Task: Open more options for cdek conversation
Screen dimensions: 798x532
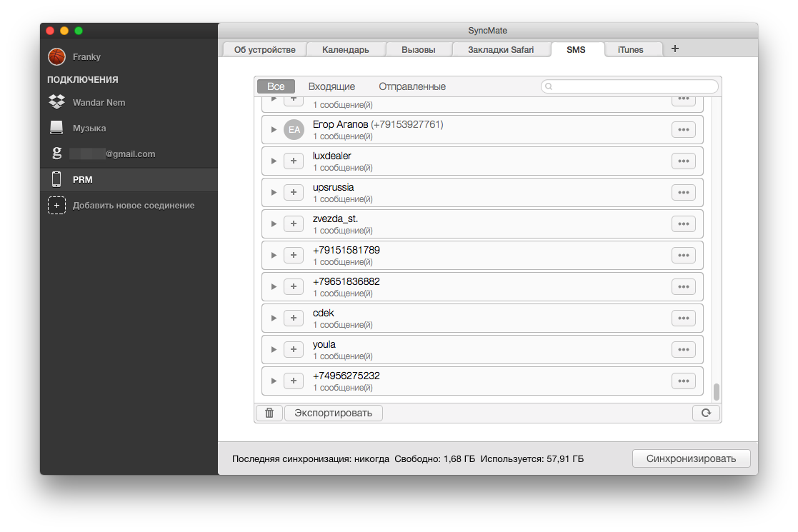Action: [683, 318]
